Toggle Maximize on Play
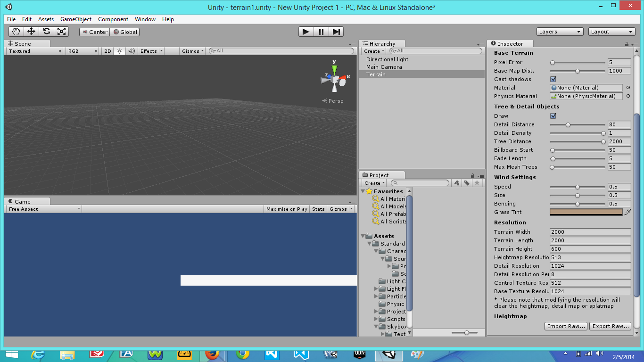The image size is (644, 362). click(x=287, y=209)
